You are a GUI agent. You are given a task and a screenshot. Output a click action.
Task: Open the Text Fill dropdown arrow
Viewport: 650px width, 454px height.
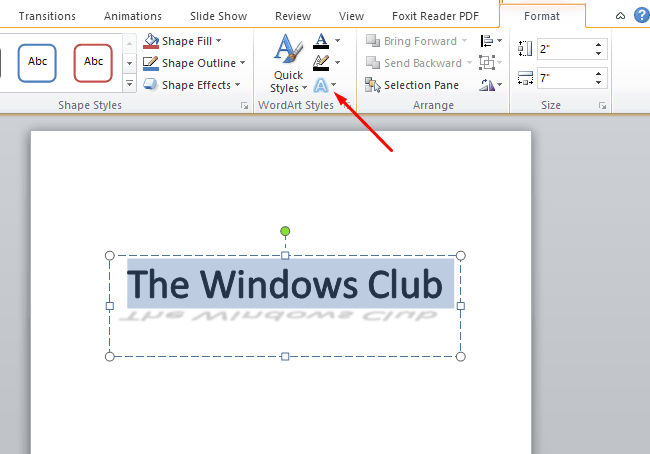click(337, 41)
